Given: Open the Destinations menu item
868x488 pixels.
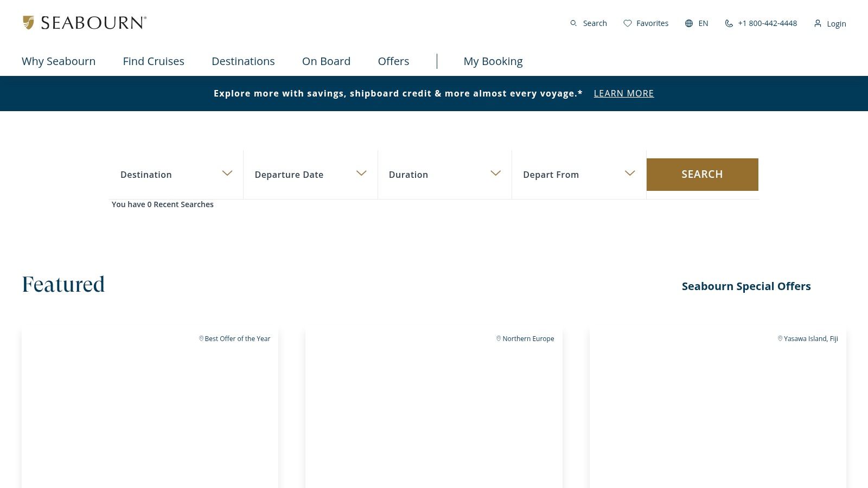Looking at the screenshot, I should click(243, 61).
